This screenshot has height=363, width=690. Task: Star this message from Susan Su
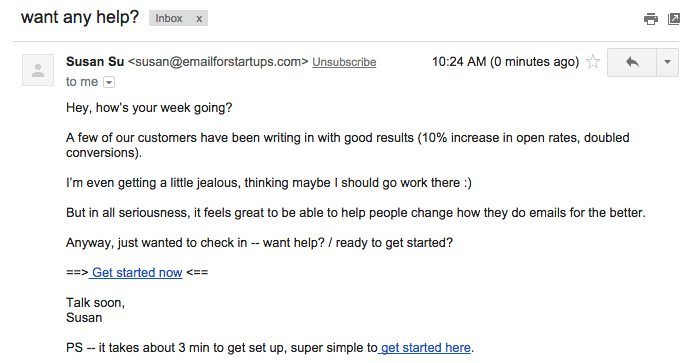pos(593,62)
